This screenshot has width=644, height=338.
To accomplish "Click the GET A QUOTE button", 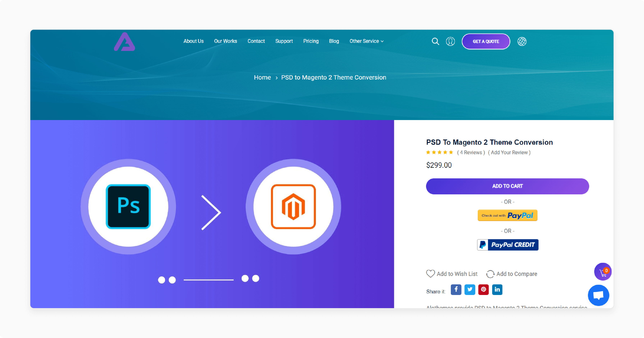I will pyautogui.click(x=486, y=41).
